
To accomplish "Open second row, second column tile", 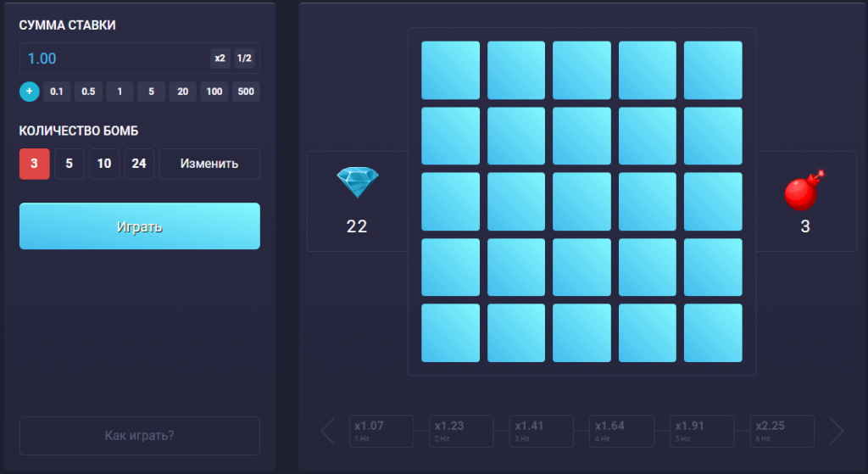I will 516,137.
